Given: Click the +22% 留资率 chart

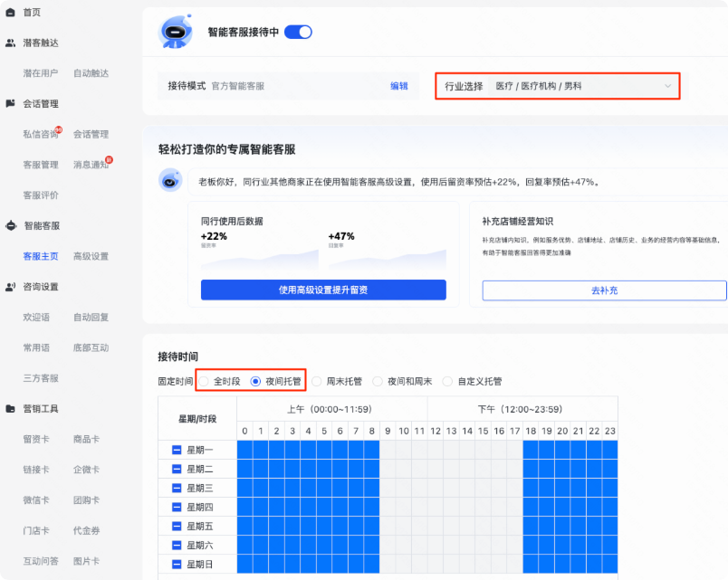Looking at the screenshot, I should point(260,260).
